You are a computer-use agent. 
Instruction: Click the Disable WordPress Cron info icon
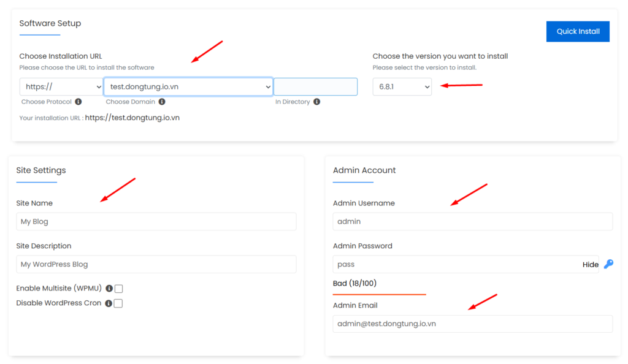tap(109, 303)
